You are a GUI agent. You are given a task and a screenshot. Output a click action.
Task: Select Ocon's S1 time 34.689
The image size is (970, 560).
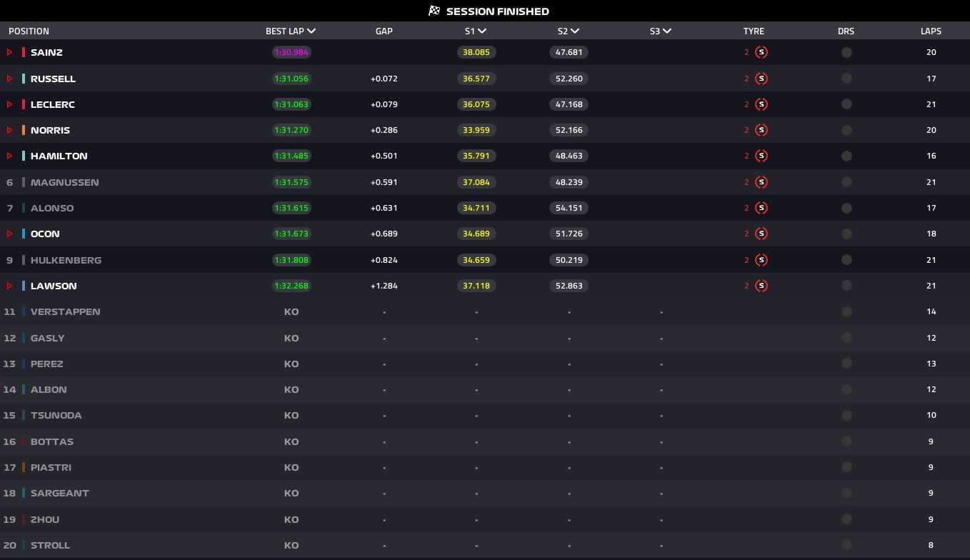pyautogui.click(x=476, y=234)
